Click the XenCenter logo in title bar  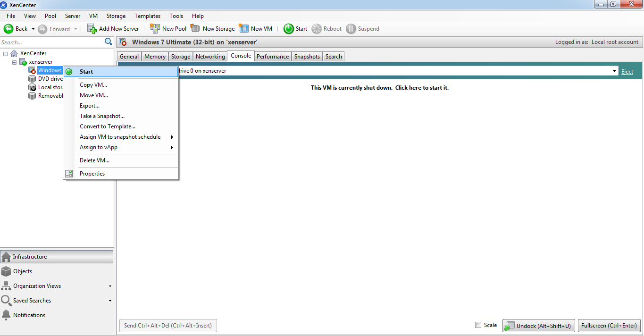(4, 4)
